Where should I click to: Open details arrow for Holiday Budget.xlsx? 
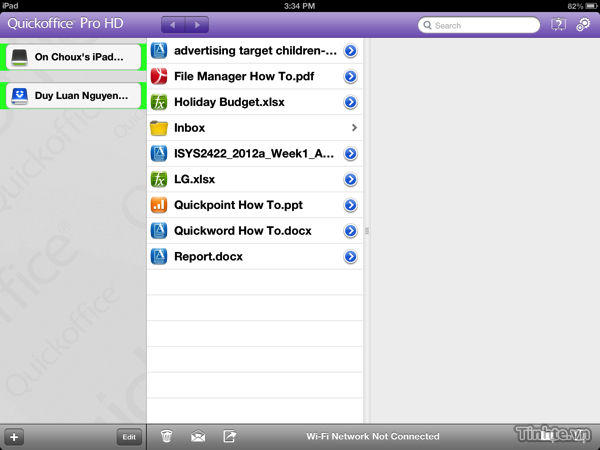click(350, 102)
